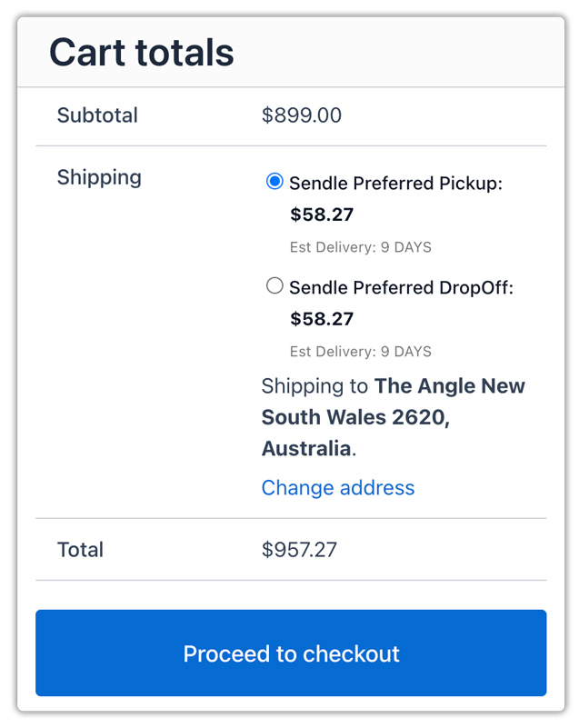
Task: Click the $957.27 total amount
Action: pos(301,550)
